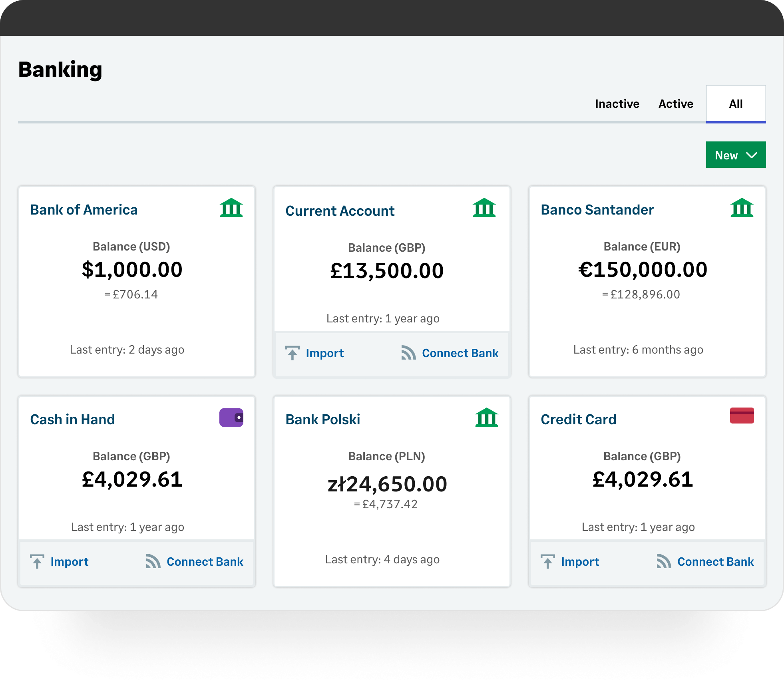Open the New dropdown menu
This screenshot has height=688, width=784.
735,155
